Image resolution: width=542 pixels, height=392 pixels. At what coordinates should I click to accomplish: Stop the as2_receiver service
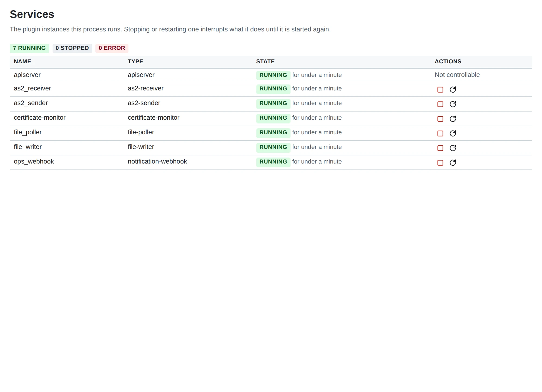(440, 90)
